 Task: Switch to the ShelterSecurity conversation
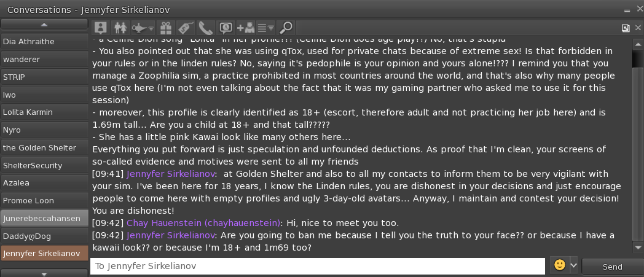(44, 165)
